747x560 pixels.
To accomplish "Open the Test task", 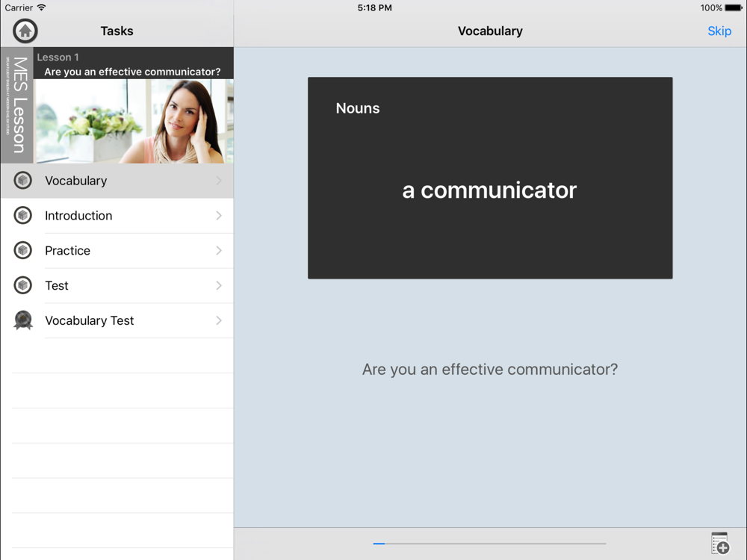I will tap(117, 285).
